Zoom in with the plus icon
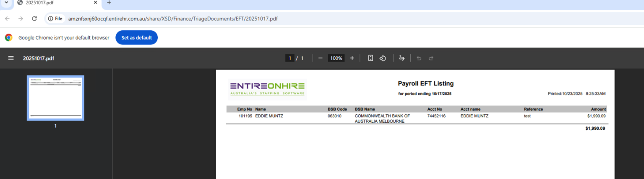644x179 pixels. (x=352, y=58)
